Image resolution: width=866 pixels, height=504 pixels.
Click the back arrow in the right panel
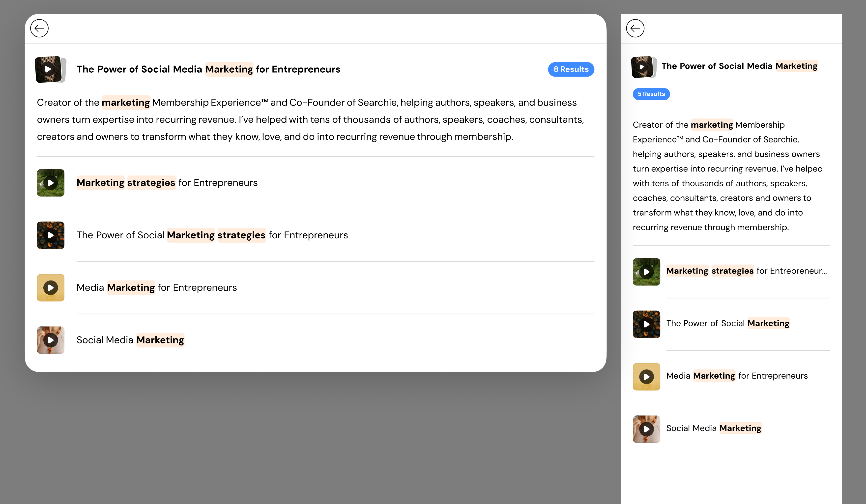(635, 28)
